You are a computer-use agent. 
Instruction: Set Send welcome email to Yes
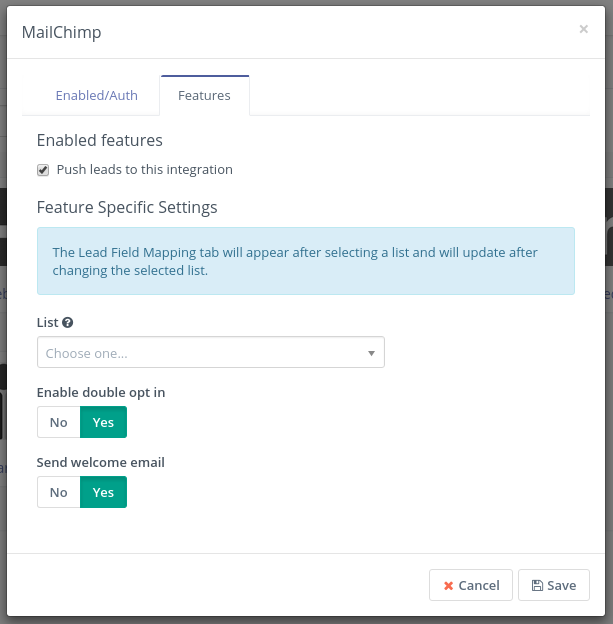coord(103,492)
